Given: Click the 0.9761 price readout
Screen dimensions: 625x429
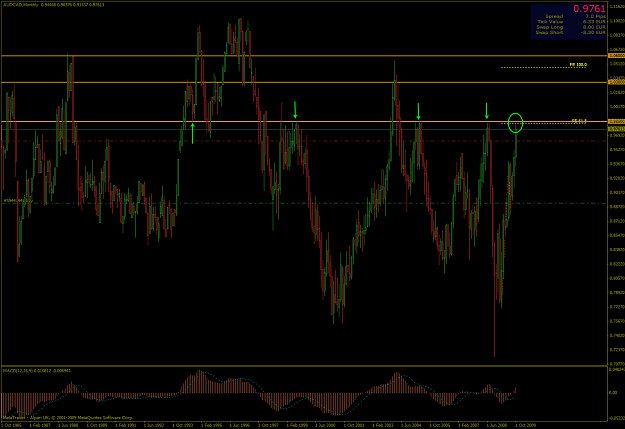Looking at the screenshot, I should [x=589, y=9].
